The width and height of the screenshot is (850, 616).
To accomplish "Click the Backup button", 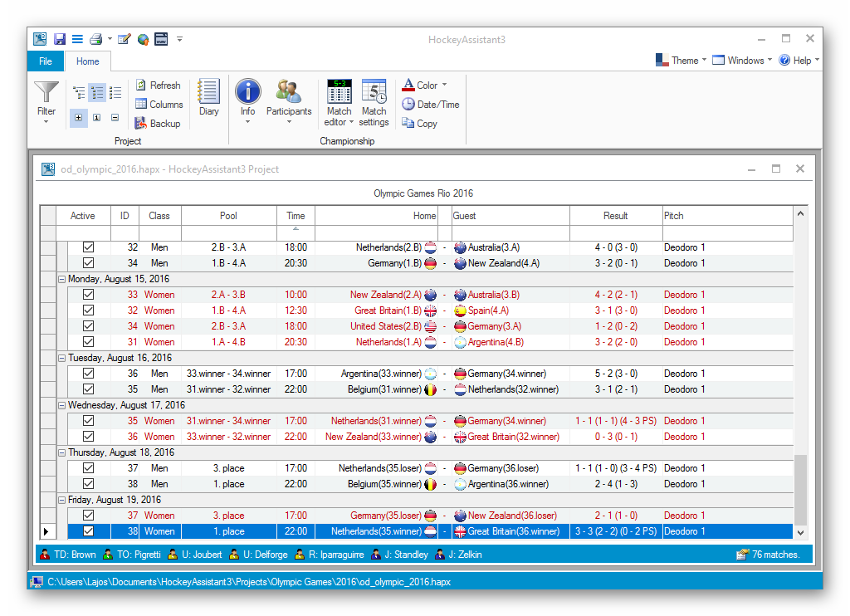I will point(158,123).
